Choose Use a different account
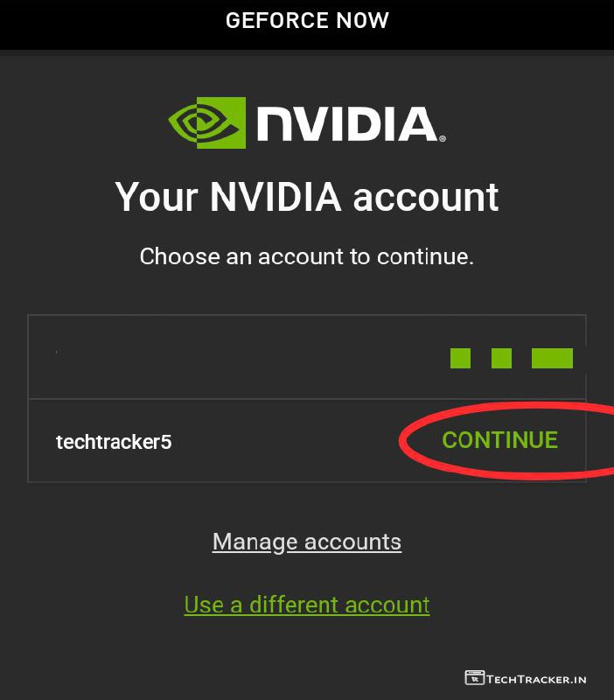The height and width of the screenshot is (700, 614). pos(307,605)
